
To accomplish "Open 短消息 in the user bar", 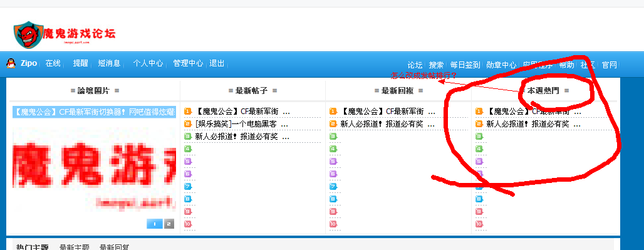I will tap(109, 63).
